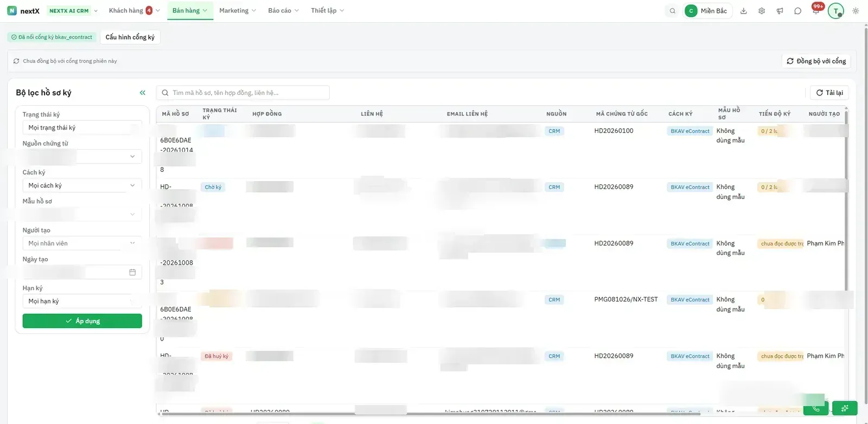
Task: Click the Miền Bắc branch selector
Action: coord(708,11)
